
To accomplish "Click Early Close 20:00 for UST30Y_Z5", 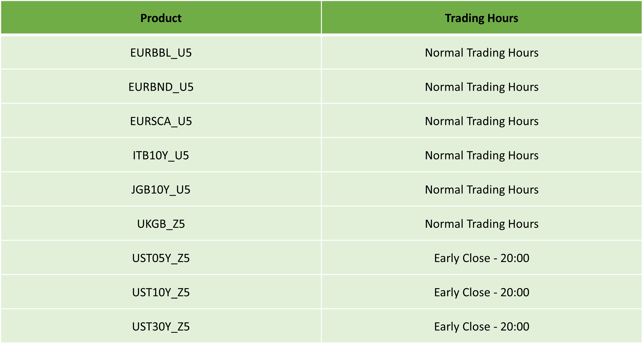I will pyautogui.click(x=481, y=327).
